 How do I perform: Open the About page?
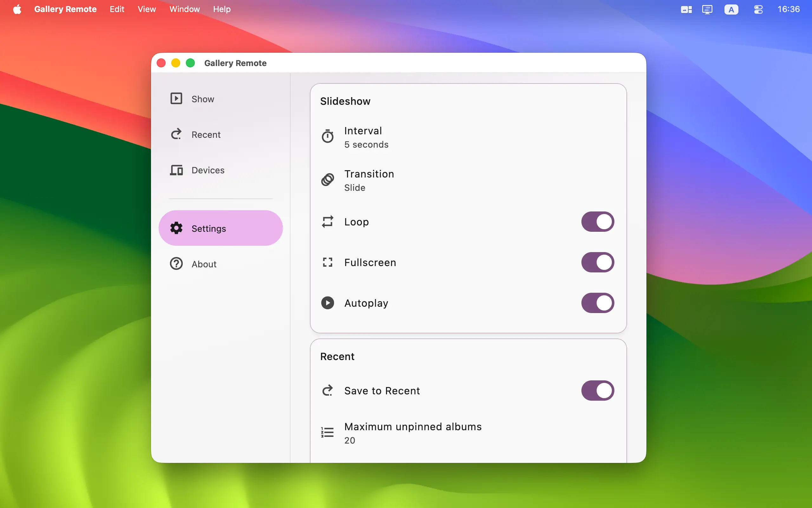[x=220, y=264]
